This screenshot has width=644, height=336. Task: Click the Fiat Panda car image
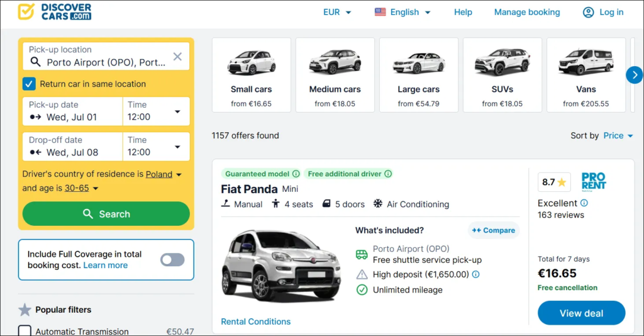coord(282,266)
